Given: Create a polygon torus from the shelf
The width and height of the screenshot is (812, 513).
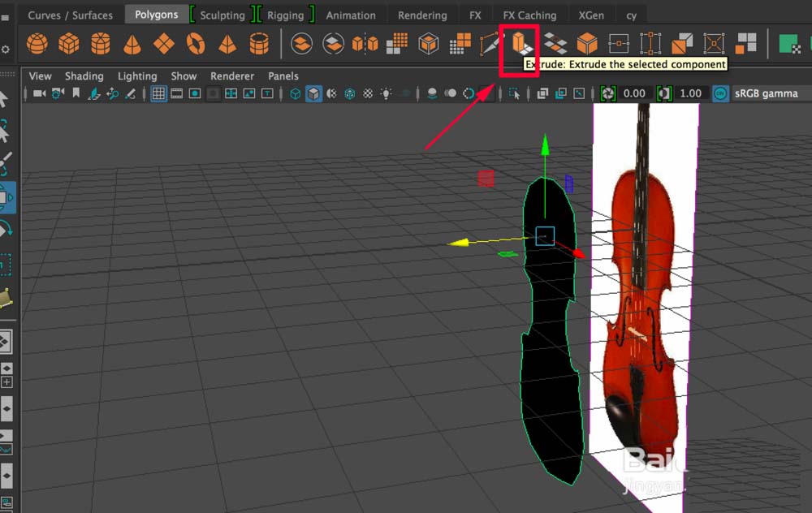Looking at the screenshot, I should point(196,44).
